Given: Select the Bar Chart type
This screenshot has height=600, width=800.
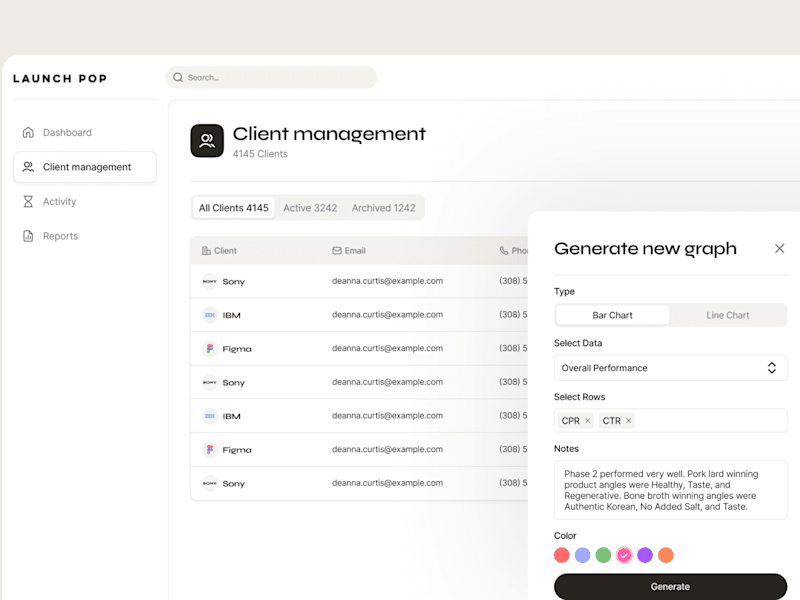Looking at the screenshot, I should pyautogui.click(x=612, y=315).
